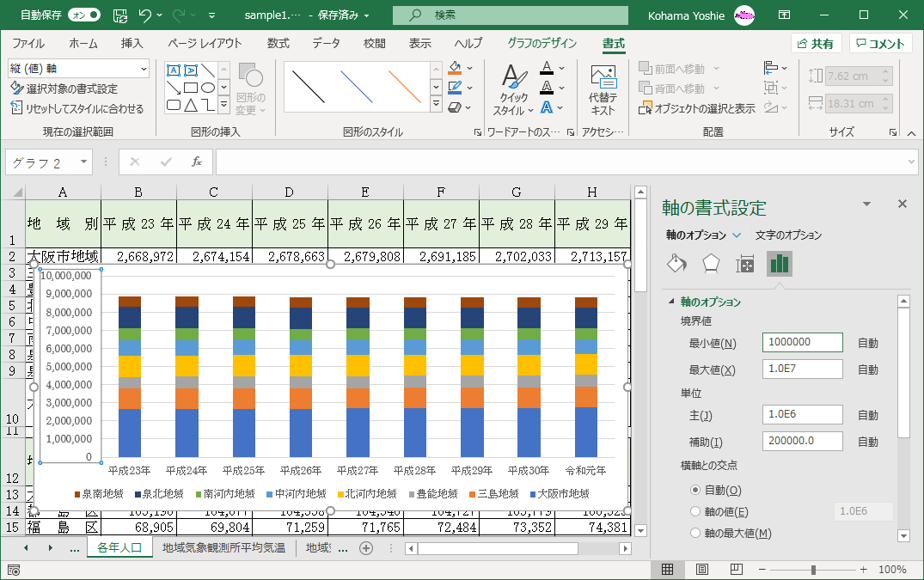Open クイックスタイル WordArt quick styles
This screenshot has height=580, width=924.
(x=514, y=90)
